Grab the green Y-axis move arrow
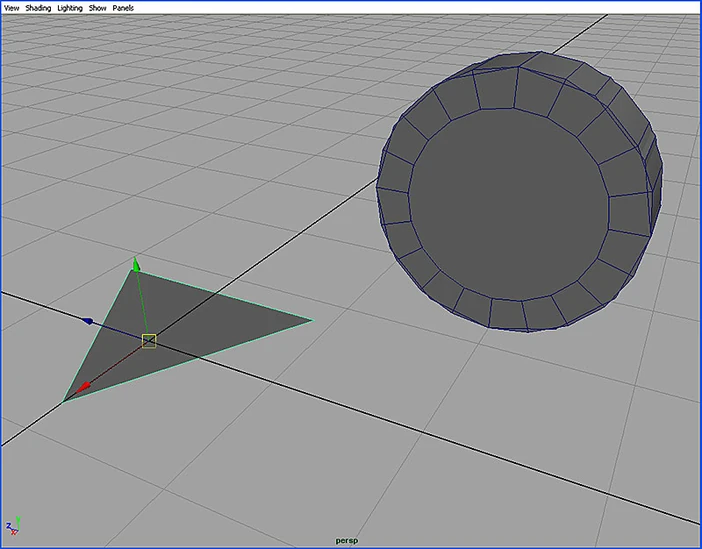This screenshot has width=702, height=549. tap(136, 265)
